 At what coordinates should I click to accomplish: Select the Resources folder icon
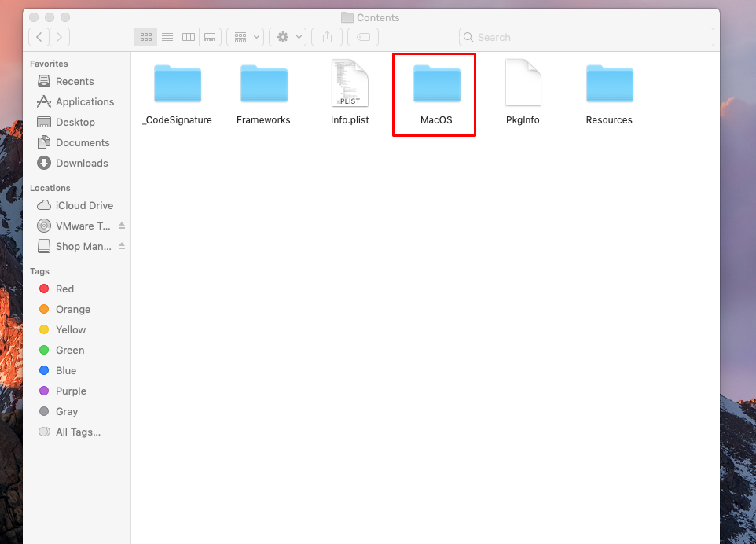(609, 83)
